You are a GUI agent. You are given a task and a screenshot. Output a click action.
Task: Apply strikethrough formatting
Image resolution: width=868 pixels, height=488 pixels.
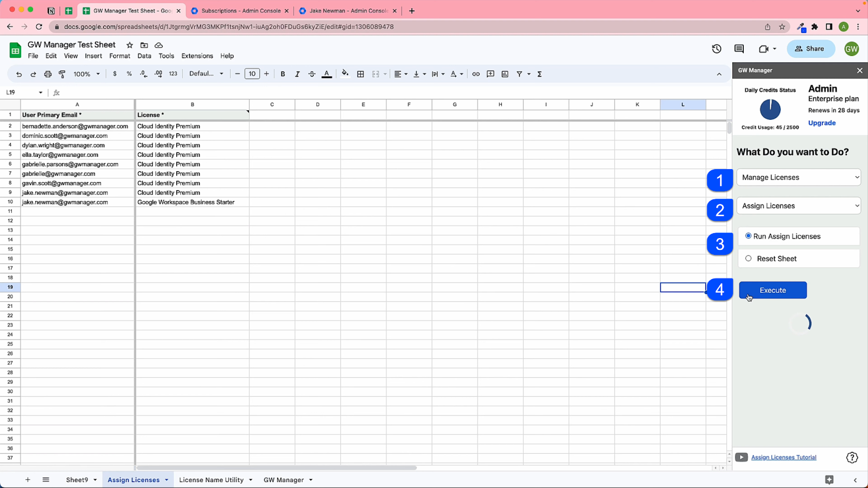tap(312, 74)
